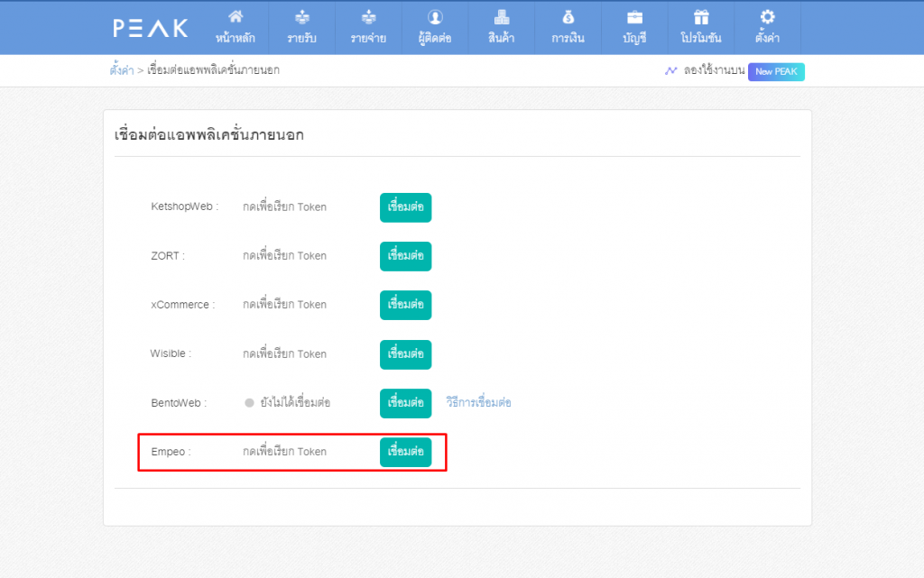Open the income icon (รายรับ)

(x=301, y=17)
